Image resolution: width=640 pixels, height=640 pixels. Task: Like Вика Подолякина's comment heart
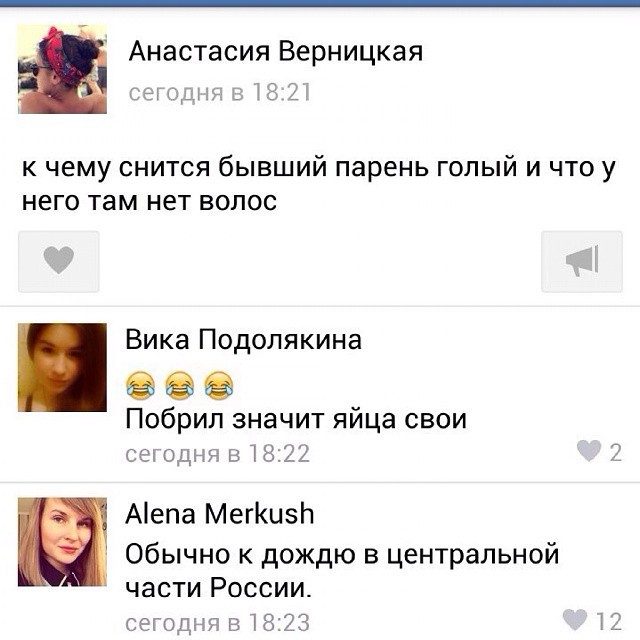[x=589, y=451]
